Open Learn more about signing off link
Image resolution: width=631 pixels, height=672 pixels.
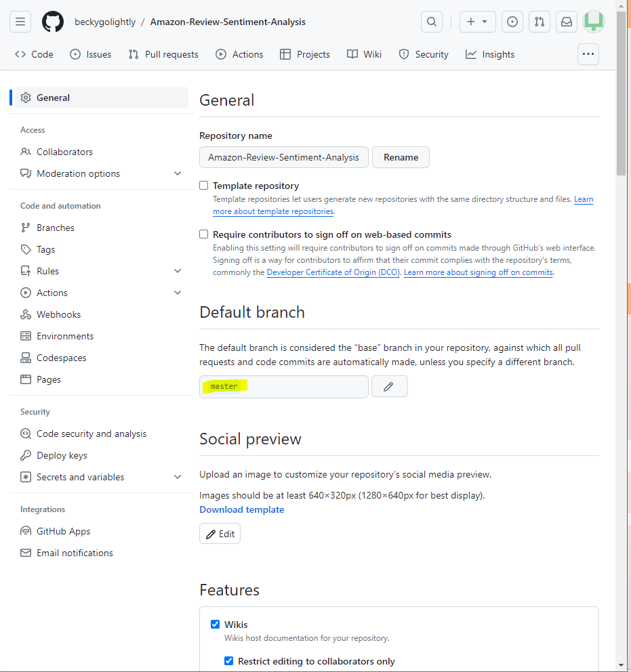click(479, 272)
